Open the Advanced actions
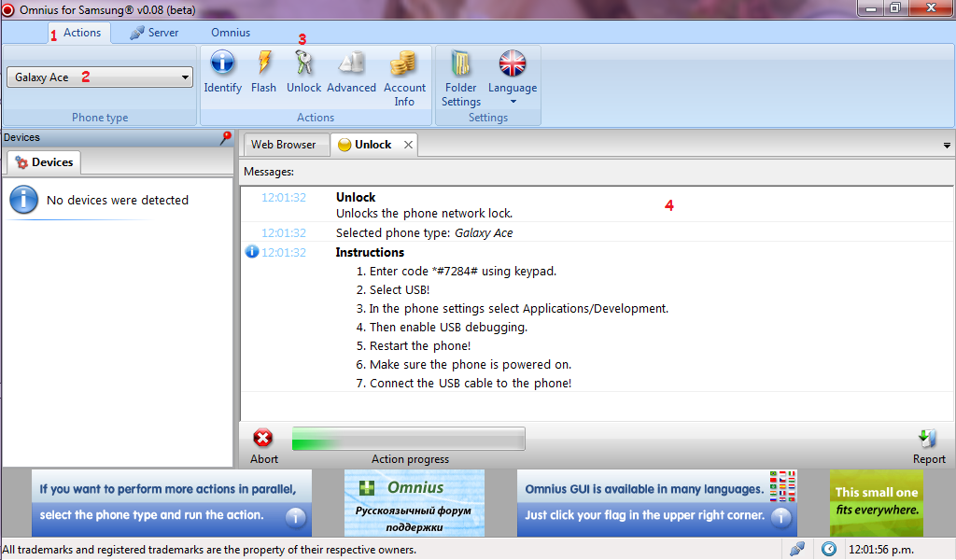 [351, 72]
